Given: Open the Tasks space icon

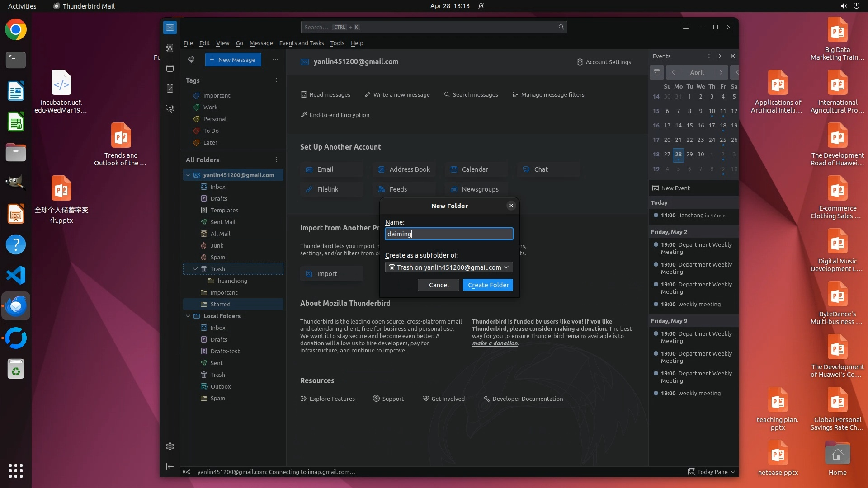Looking at the screenshot, I should 170,89.
